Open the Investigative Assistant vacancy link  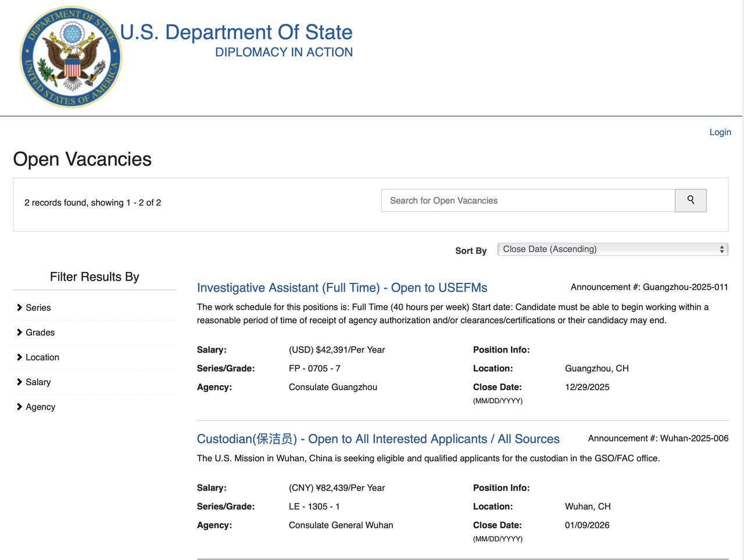pos(342,288)
